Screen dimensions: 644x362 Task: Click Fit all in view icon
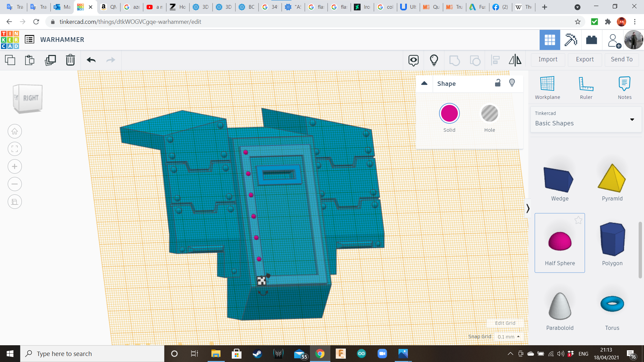click(x=15, y=149)
